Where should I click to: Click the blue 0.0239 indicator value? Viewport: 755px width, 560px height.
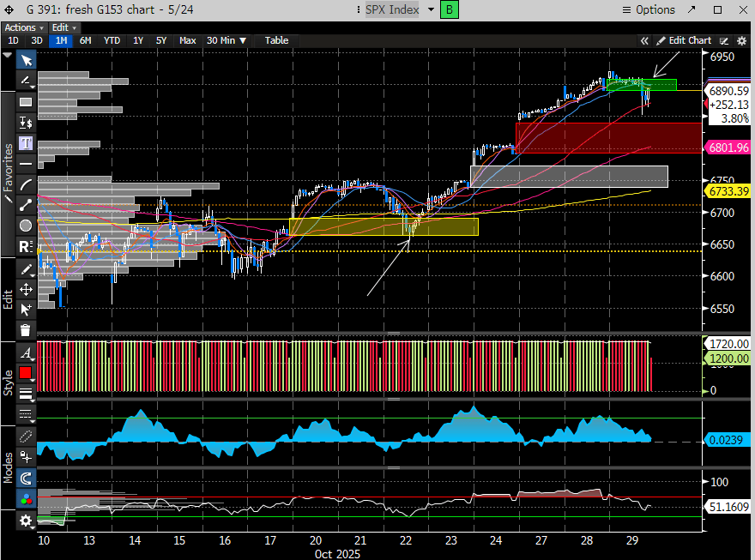pos(727,440)
